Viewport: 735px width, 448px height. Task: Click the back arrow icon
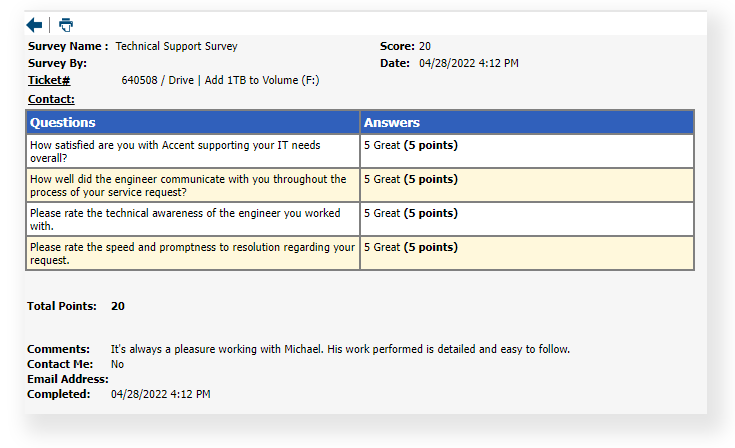pos(35,24)
